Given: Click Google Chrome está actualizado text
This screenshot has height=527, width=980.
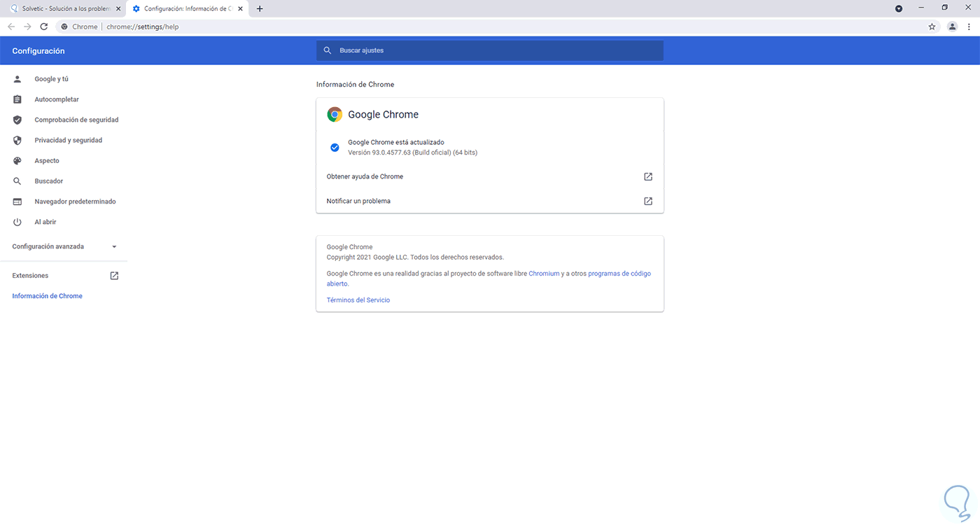Looking at the screenshot, I should coord(396,142).
